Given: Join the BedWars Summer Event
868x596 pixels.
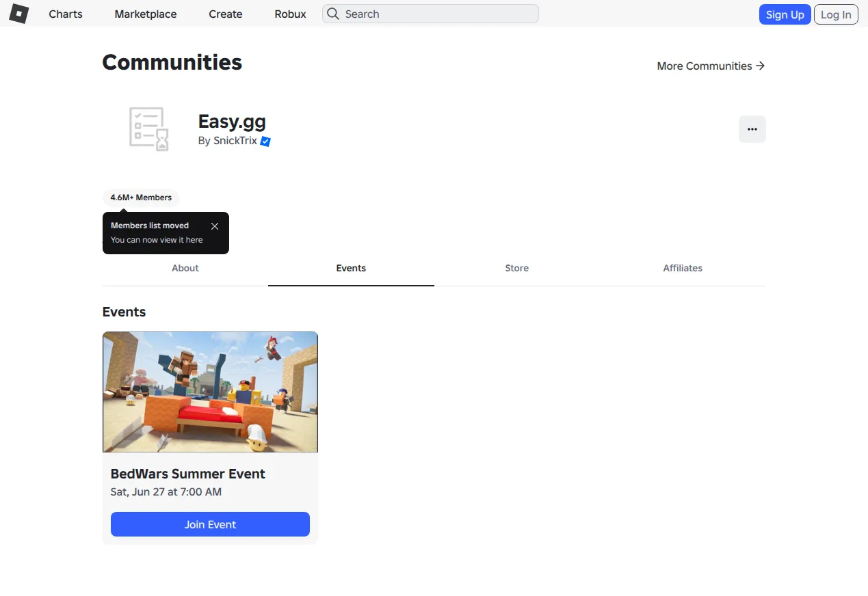Looking at the screenshot, I should coord(210,524).
